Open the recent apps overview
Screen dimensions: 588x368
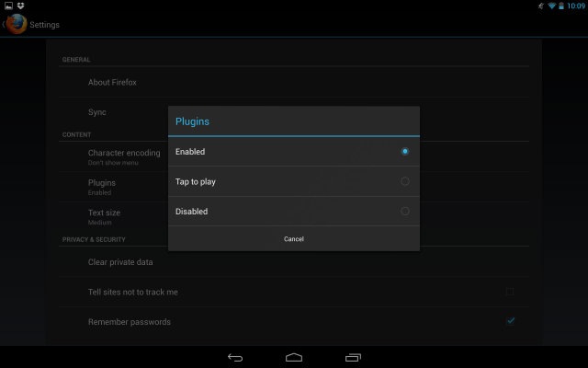[353, 357]
